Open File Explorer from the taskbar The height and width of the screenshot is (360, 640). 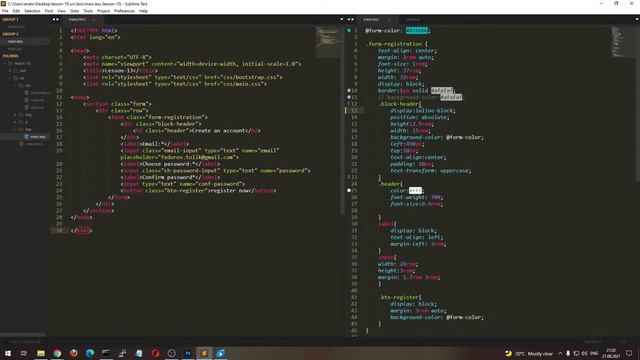41,353
